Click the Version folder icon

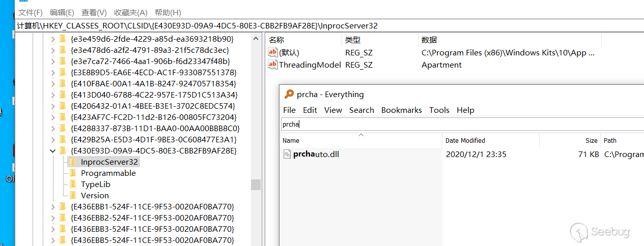[x=74, y=195]
